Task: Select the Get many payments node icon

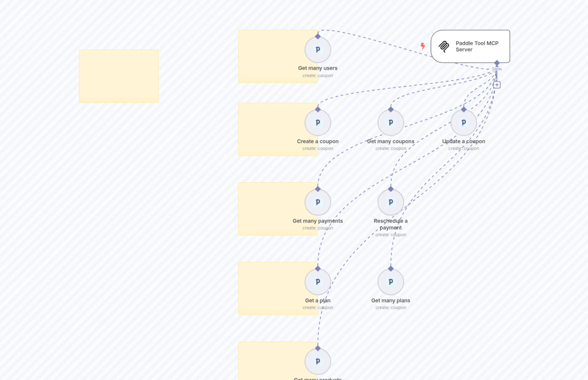Action: 318,202
